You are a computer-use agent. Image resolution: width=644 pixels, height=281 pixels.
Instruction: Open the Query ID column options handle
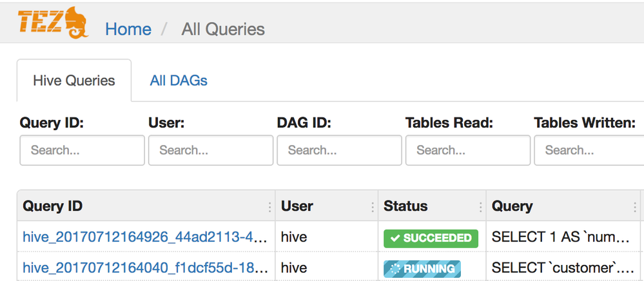[x=269, y=207]
